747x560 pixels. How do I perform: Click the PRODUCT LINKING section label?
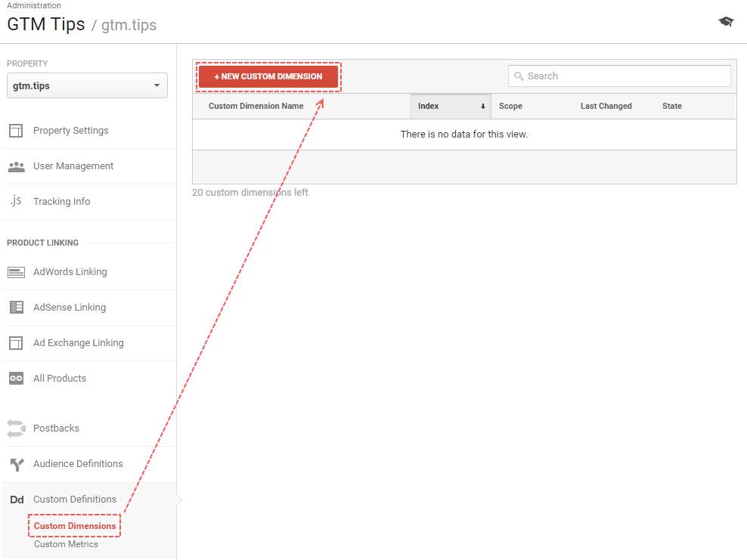click(42, 243)
